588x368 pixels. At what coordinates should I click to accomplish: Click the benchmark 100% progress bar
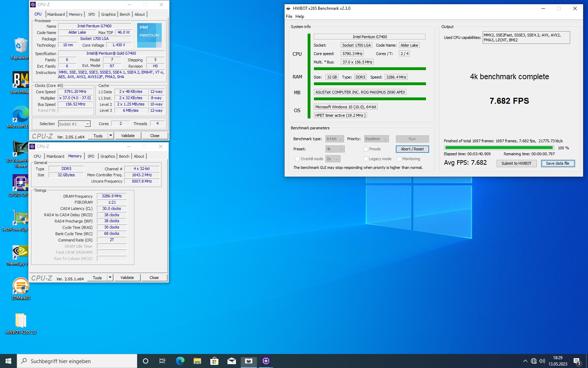499,148
